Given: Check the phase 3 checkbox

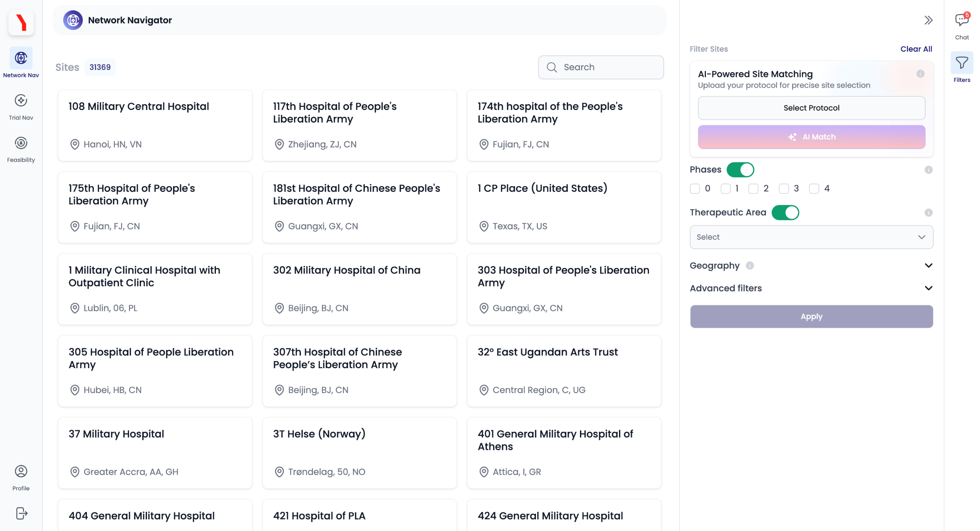Looking at the screenshot, I should 784,188.
